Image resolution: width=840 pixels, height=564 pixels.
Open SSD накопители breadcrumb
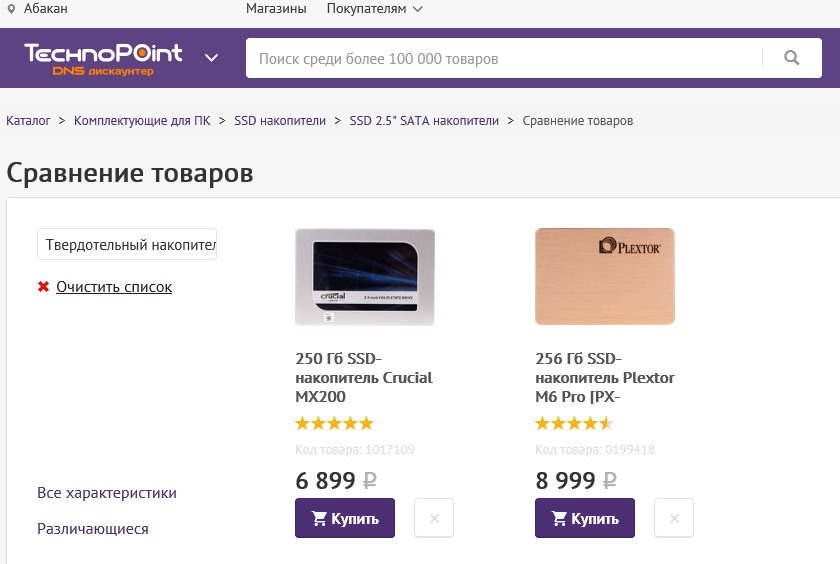(280, 121)
